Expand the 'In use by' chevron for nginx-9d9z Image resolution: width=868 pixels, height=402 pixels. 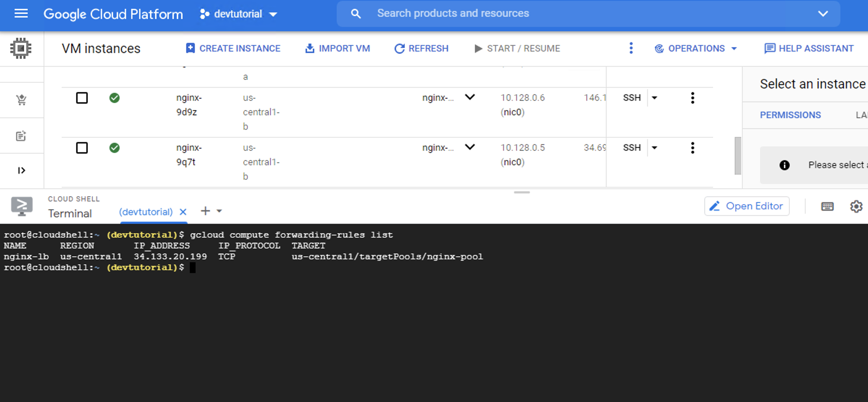[x=470, y=97]
